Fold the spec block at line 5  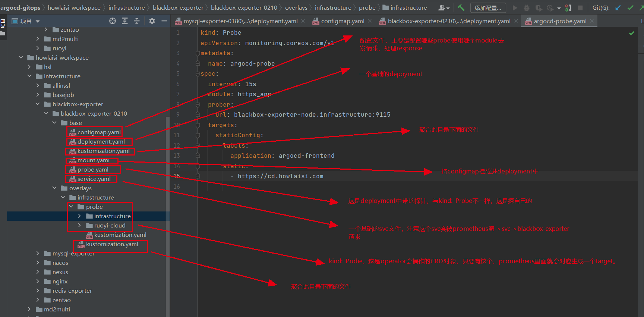pos(198,74)
